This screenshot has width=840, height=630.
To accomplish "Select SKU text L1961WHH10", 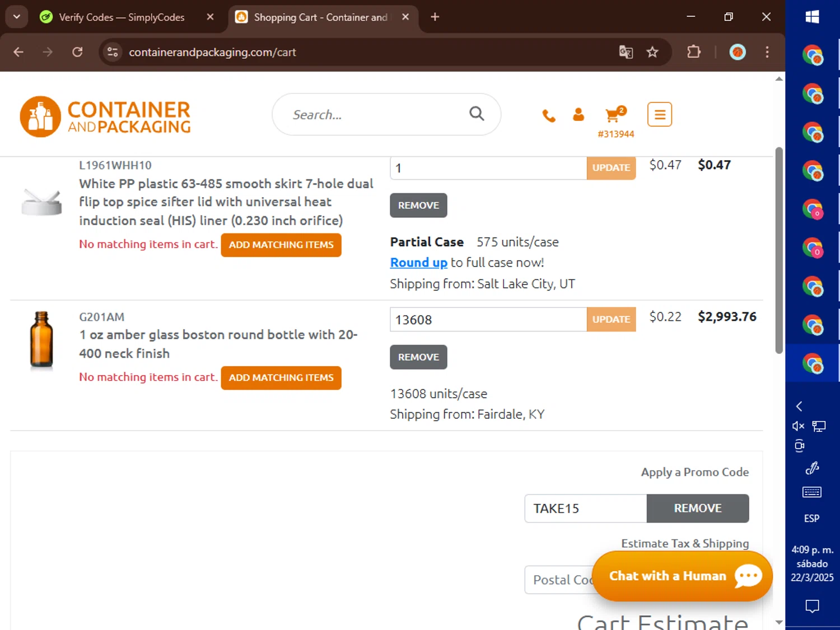I will pyautogui.click(x=115, y=165).
